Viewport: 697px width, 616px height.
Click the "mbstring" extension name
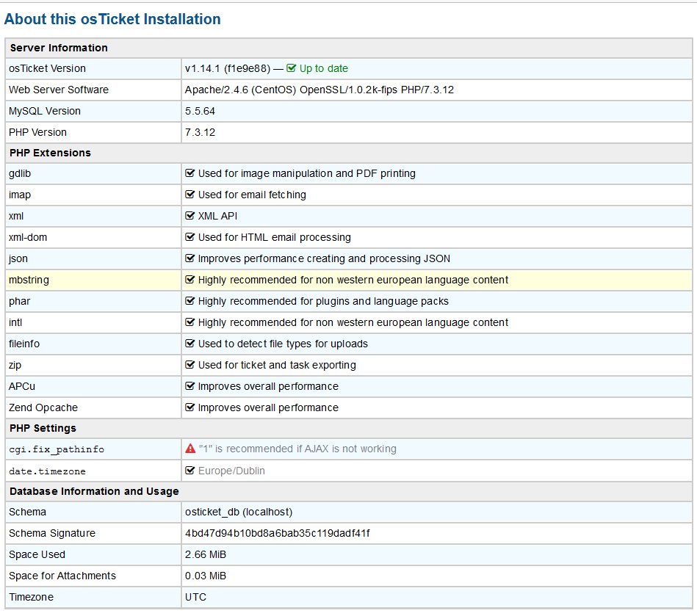pyautogui.click(x=29, y=280)
